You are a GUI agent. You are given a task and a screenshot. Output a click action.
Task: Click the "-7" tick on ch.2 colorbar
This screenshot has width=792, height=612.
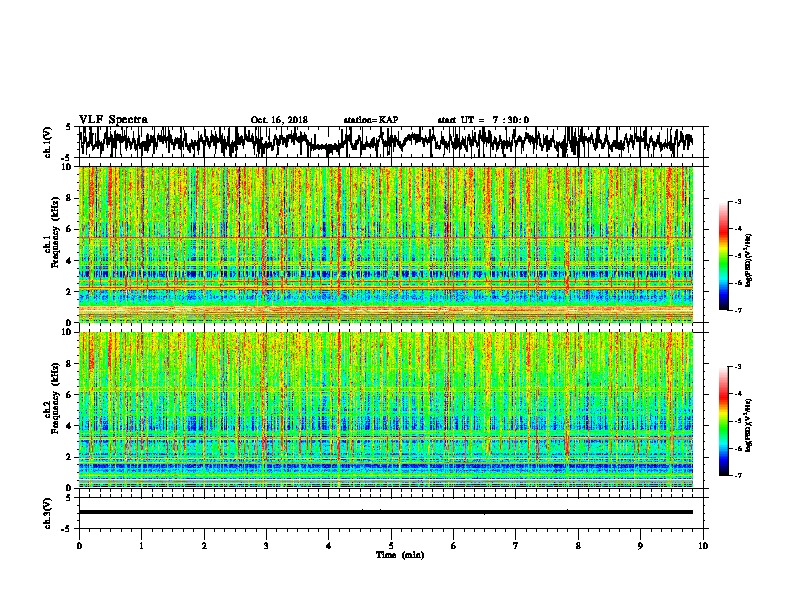coord(737,475)
